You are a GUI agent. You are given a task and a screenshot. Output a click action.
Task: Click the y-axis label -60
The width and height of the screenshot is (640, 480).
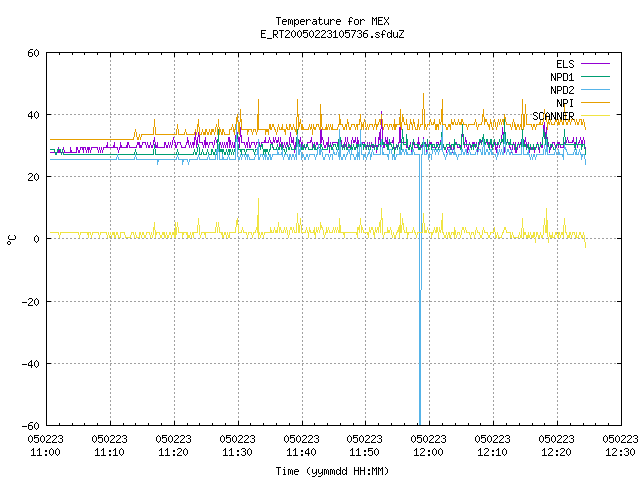(x=30, y=426)
